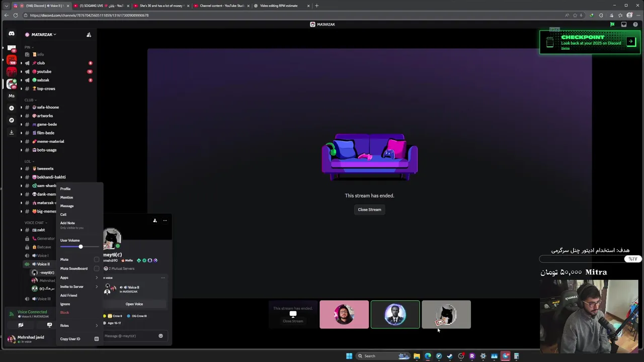Open Discord direct messages home icon
644x362 pixels.
11,34
